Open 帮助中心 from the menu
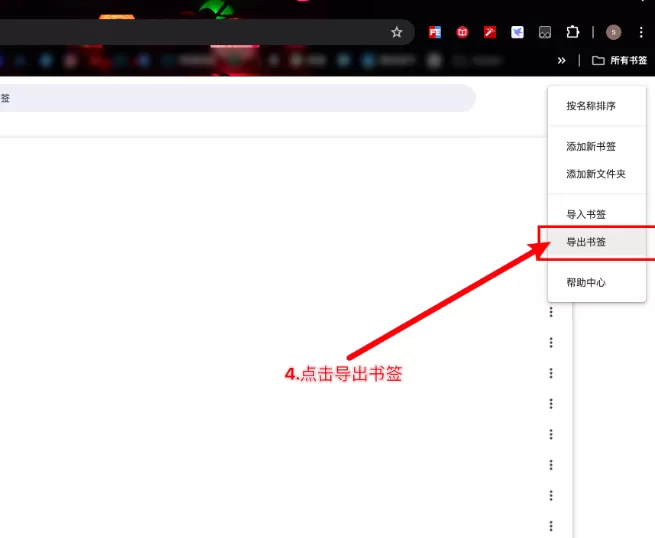 [586, 283]
